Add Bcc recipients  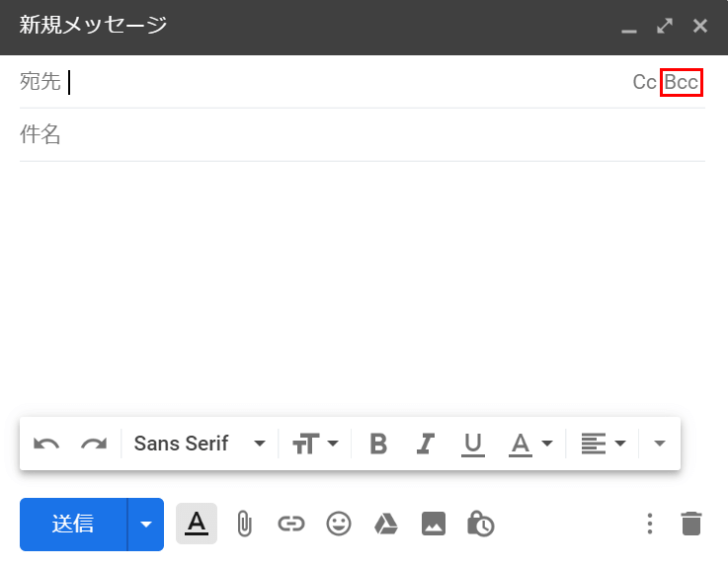682,82
